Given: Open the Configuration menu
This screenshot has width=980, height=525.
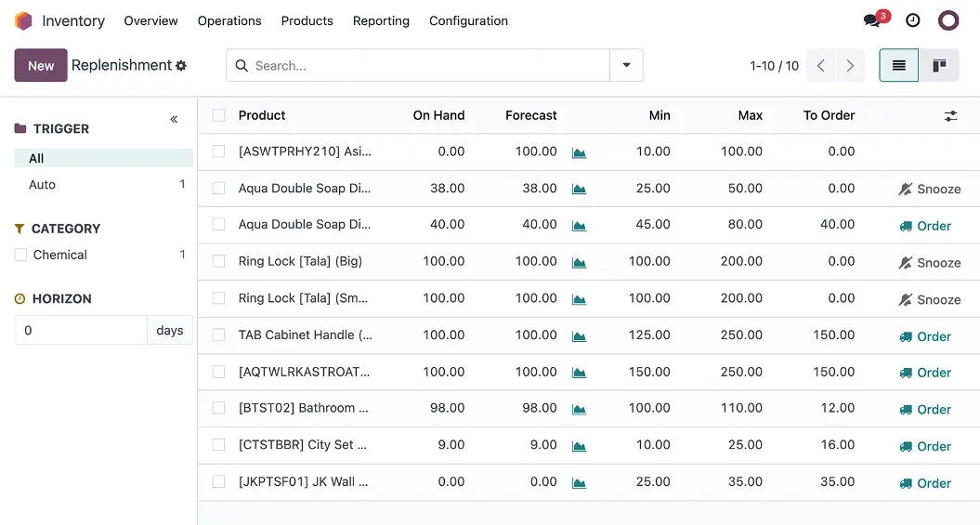Looking at the screenshot, I should (468, 20).
